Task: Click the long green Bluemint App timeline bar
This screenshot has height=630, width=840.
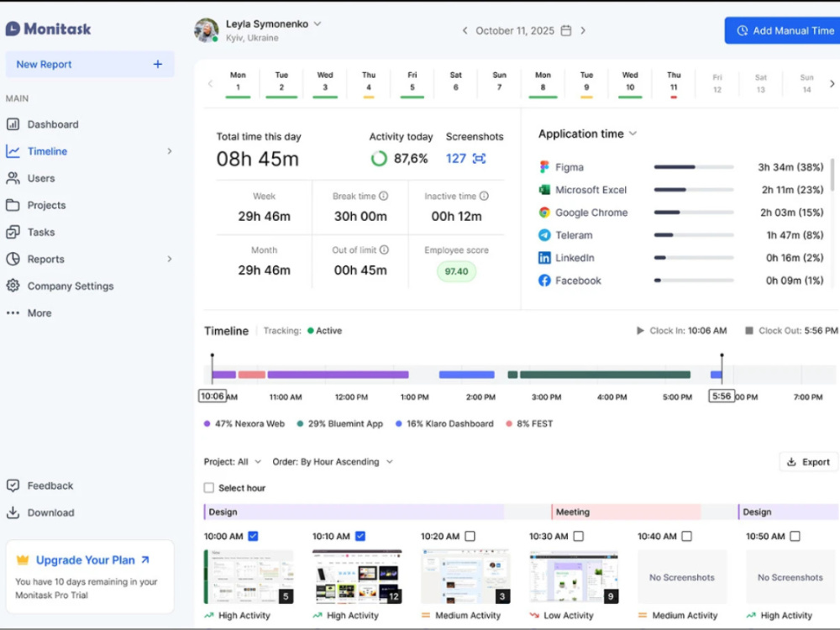Action: (605, 375)
